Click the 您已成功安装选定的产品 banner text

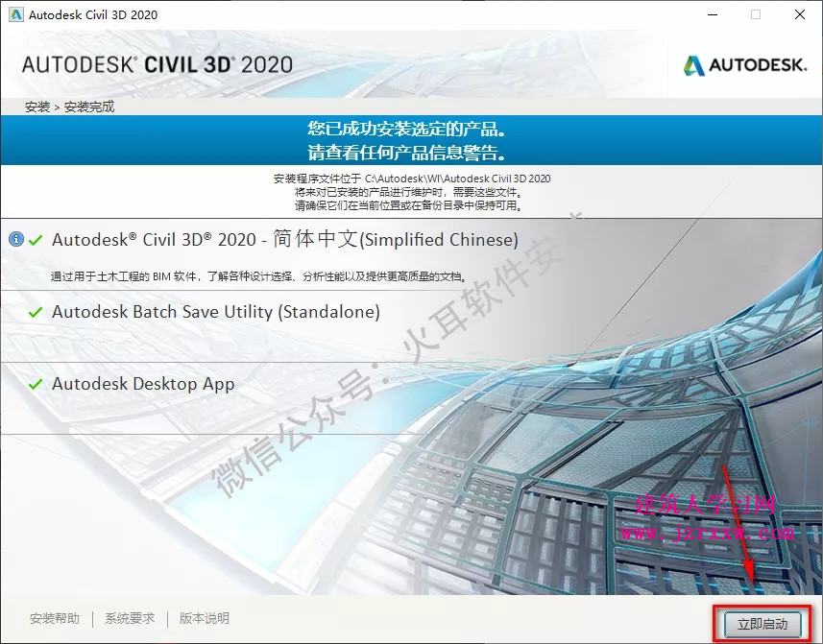(x=407, y=129)
